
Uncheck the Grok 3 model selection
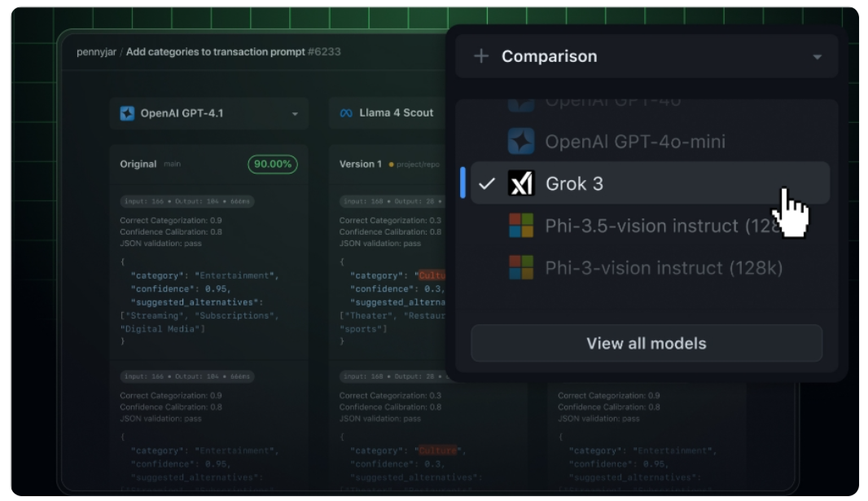coord(486,182)
